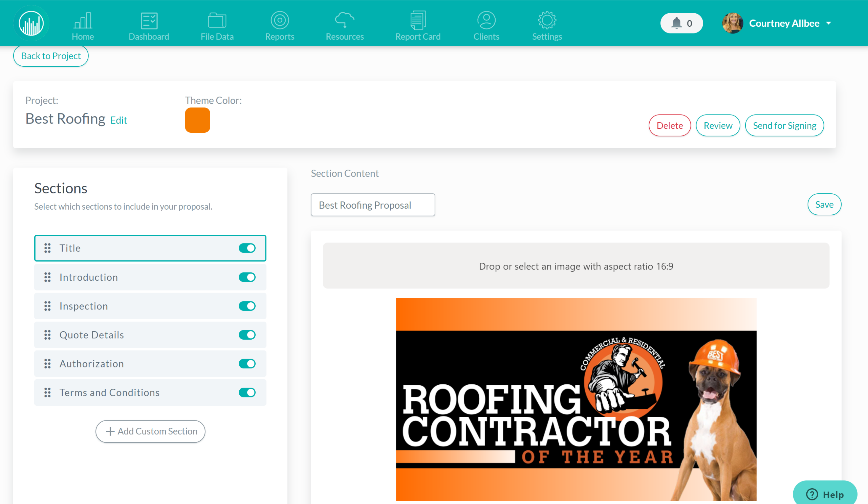Click the Send for Signing button
The width and height of the screenshot is (868, 504).
pos(785,125)
